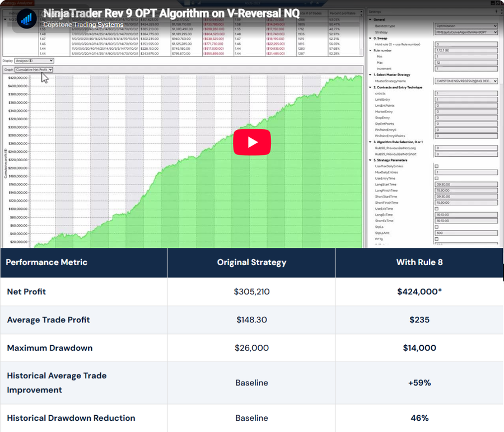
Task: Open the NinjaTrader Rev 9 OPT video title
Action: [171, 13]
